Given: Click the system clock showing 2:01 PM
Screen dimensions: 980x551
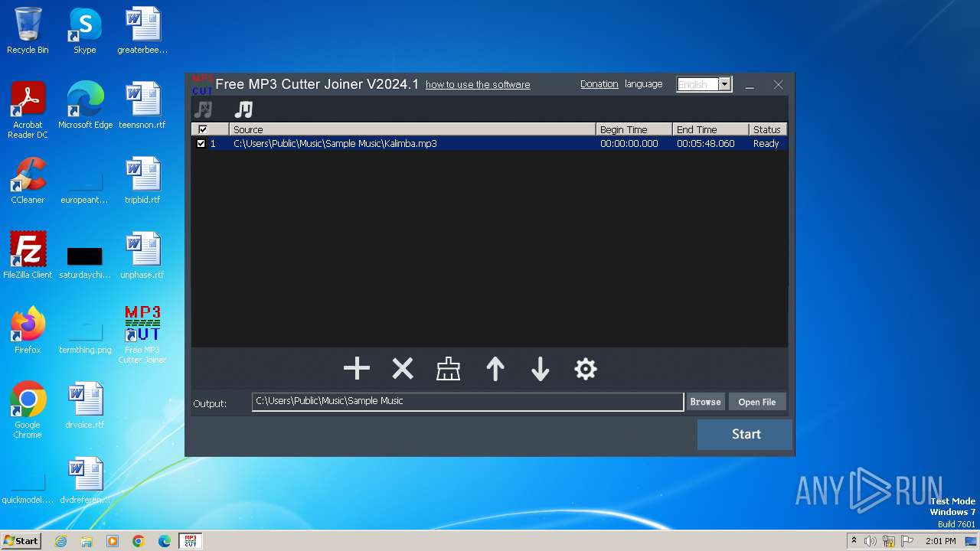Looking at the screenshot, I should point(940,541).
